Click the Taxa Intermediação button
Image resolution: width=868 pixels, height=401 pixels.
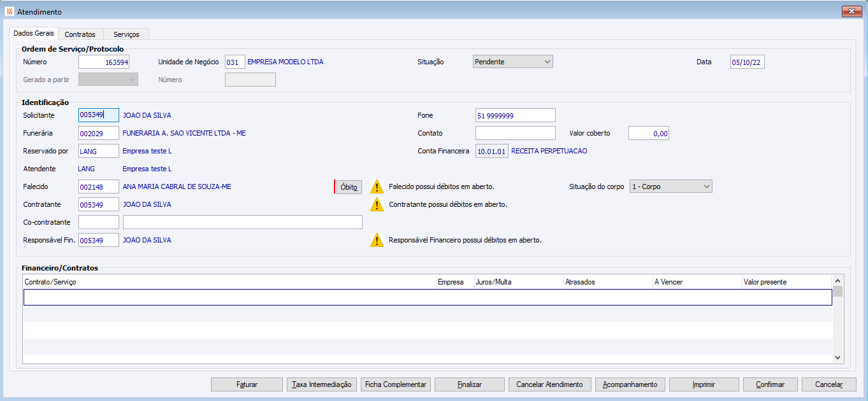(322, 384)
